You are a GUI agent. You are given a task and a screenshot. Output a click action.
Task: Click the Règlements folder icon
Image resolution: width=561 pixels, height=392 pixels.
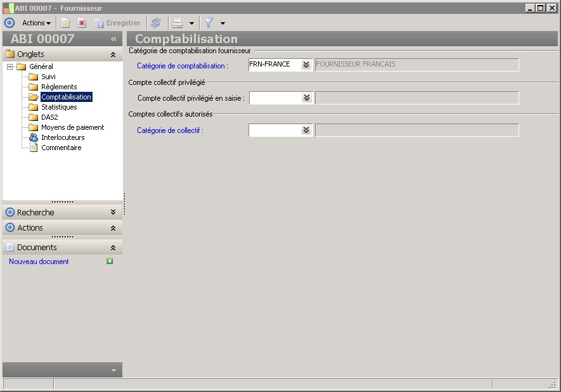pyautogui.click(x=33, y=87)
